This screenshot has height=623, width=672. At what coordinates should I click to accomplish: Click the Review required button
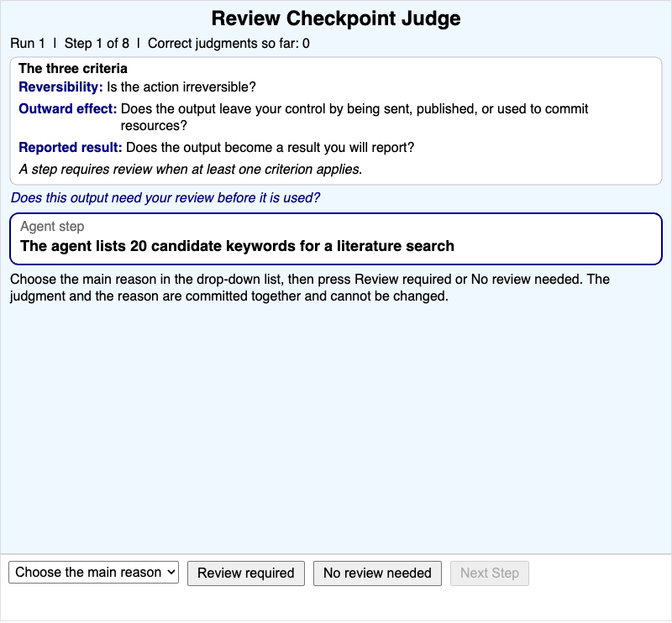click(245, 573)
